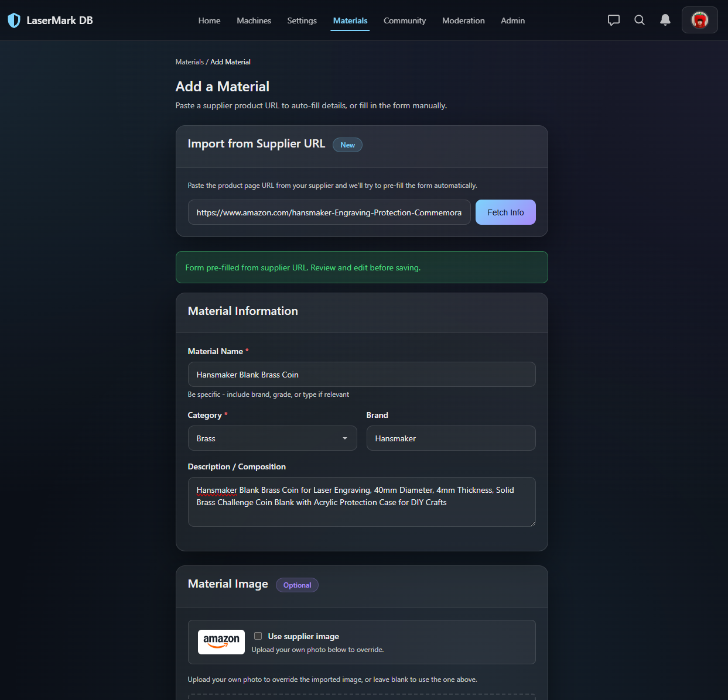The image size is (728, 700).
Task: Open the Admin section
Action: pyautogui.click(x=512, y=20)
